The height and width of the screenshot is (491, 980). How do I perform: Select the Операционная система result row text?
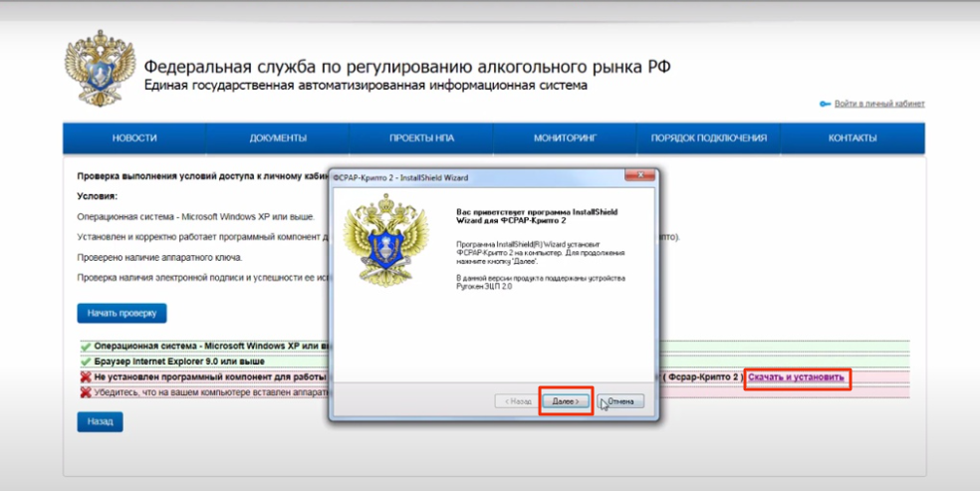[x=212, y=346]
